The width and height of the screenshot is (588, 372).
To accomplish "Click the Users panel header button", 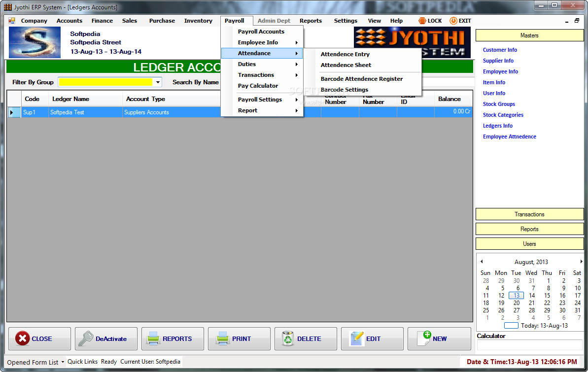I will [x=529, y=244].
